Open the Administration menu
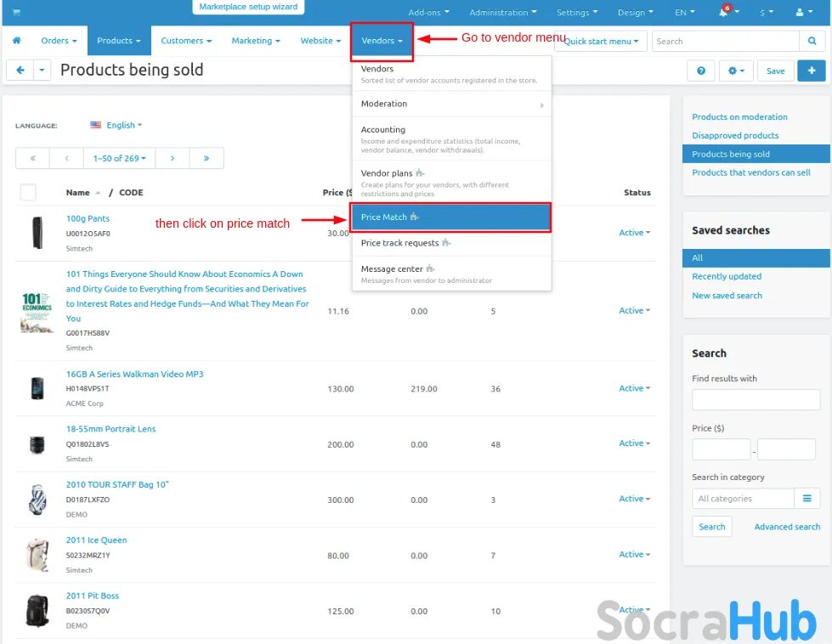Viewport: 832px width, 644px height. 503,12
